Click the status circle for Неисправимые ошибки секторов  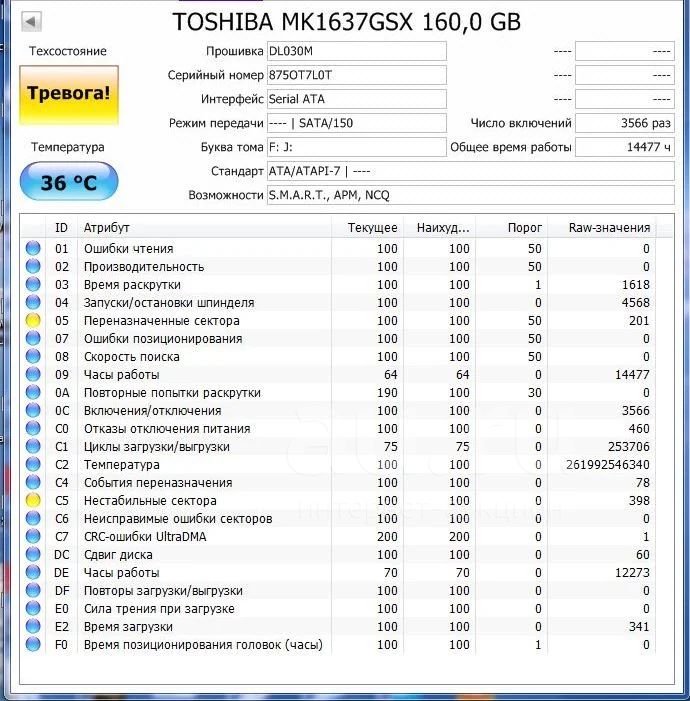(33, 518)
